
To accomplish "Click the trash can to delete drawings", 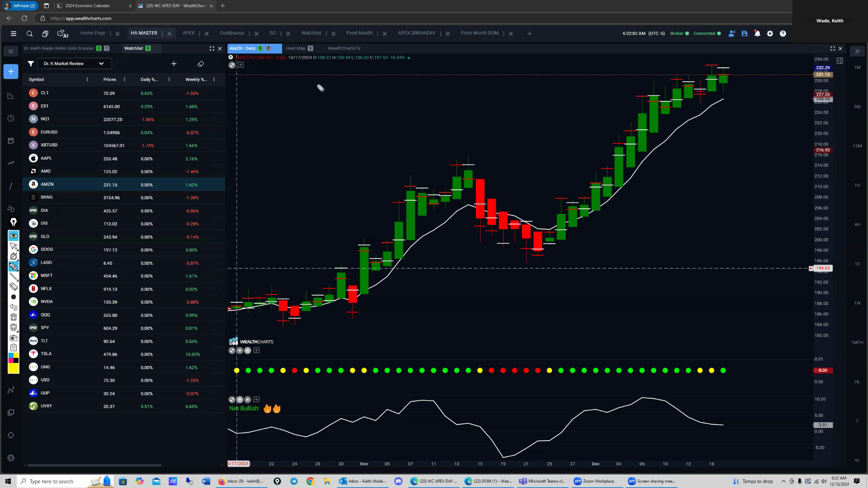I will point(14,317).
